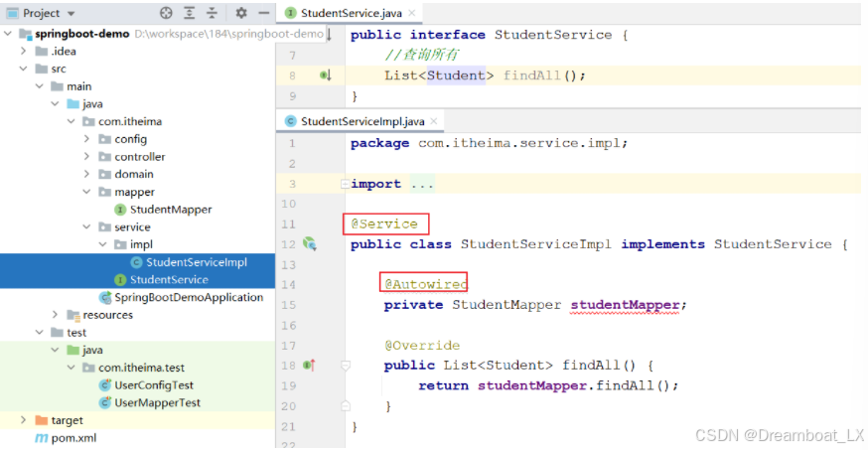Click the StudentMapper interface icon in tree
The image size is (868, 450).
click(120, 210)
